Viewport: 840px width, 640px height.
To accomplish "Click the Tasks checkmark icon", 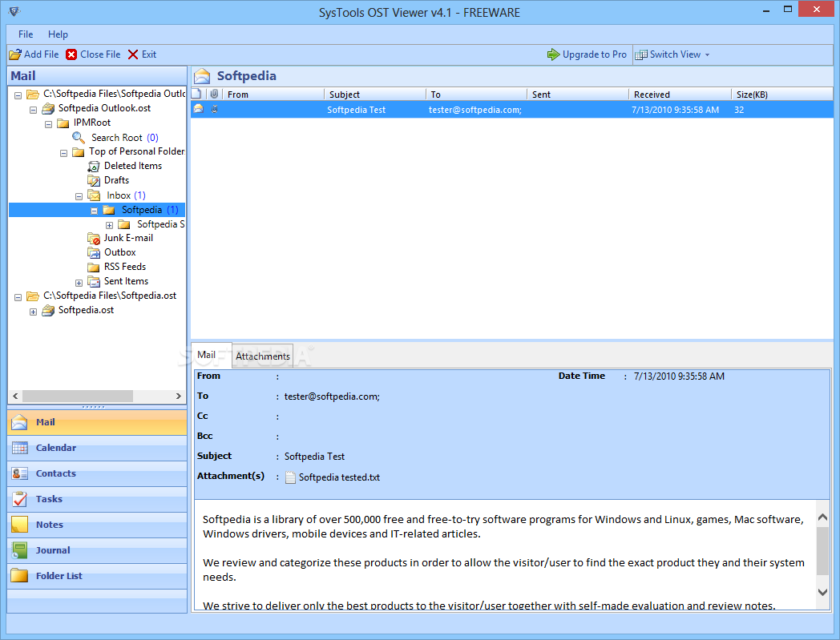I will click(20, 499).
